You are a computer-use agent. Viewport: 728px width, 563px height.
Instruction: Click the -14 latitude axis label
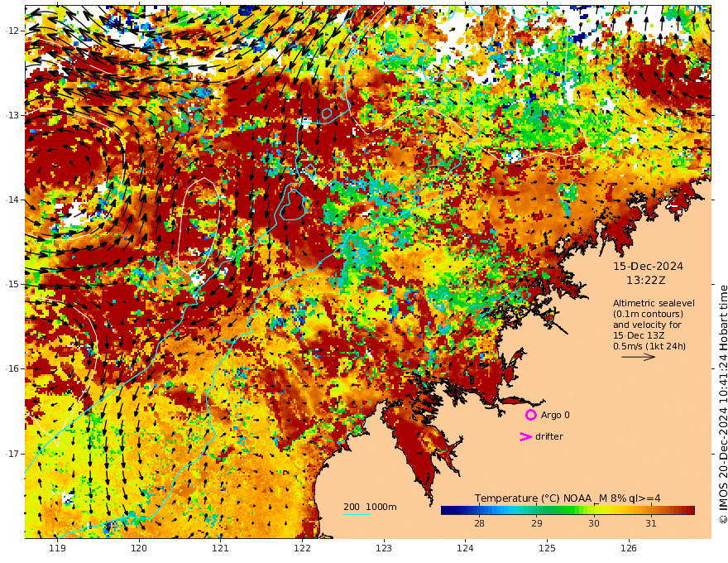pyautogui.click(x=12, y=200)
